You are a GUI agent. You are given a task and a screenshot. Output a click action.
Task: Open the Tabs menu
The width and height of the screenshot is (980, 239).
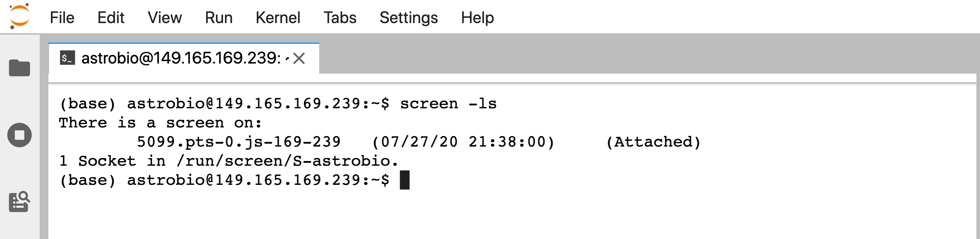(x=340, y=17)
